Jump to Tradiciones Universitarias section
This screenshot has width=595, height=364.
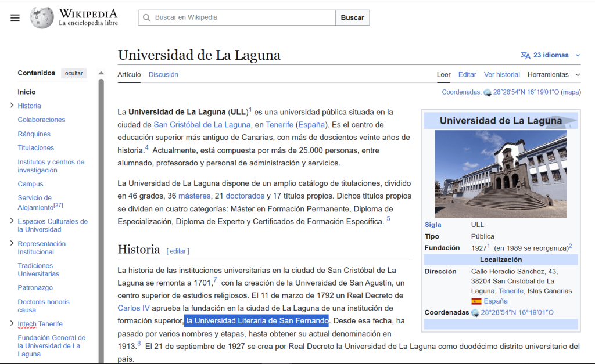coord(38,269)
